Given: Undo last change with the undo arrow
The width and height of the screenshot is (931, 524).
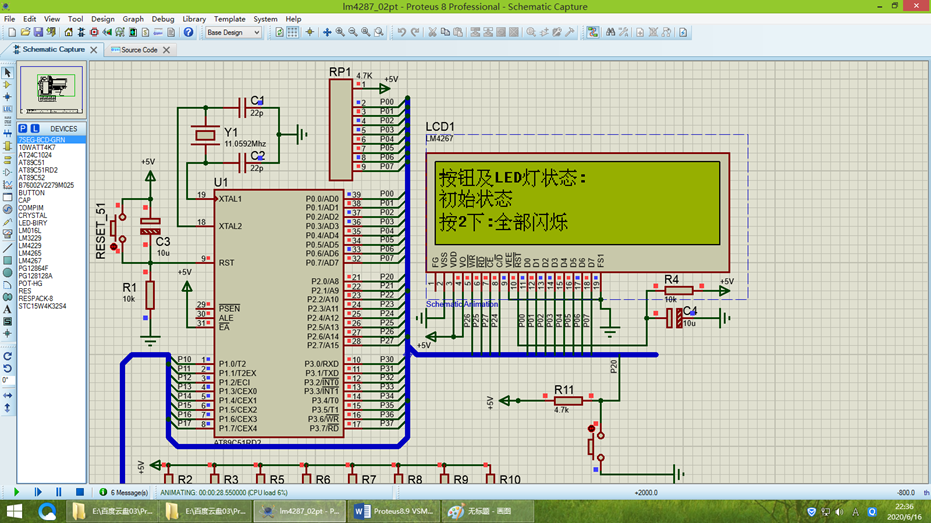Looking at the screenshot, I should tap(402, 32).
